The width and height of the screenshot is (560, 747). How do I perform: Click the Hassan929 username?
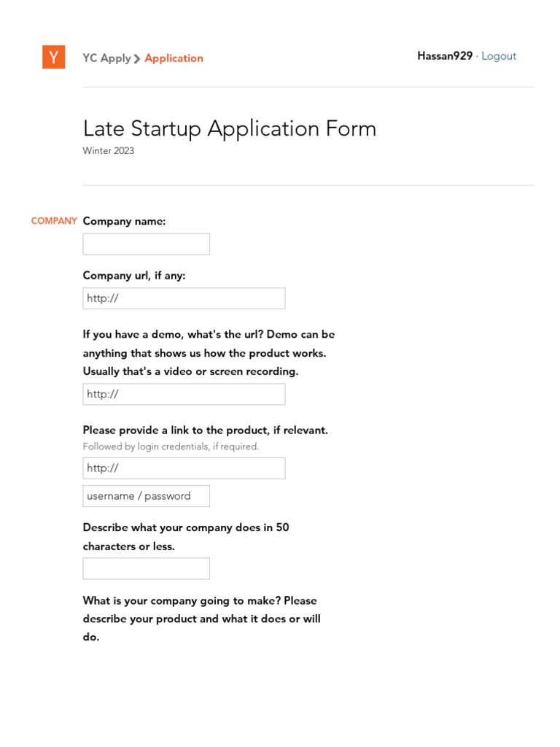point(444,56)
